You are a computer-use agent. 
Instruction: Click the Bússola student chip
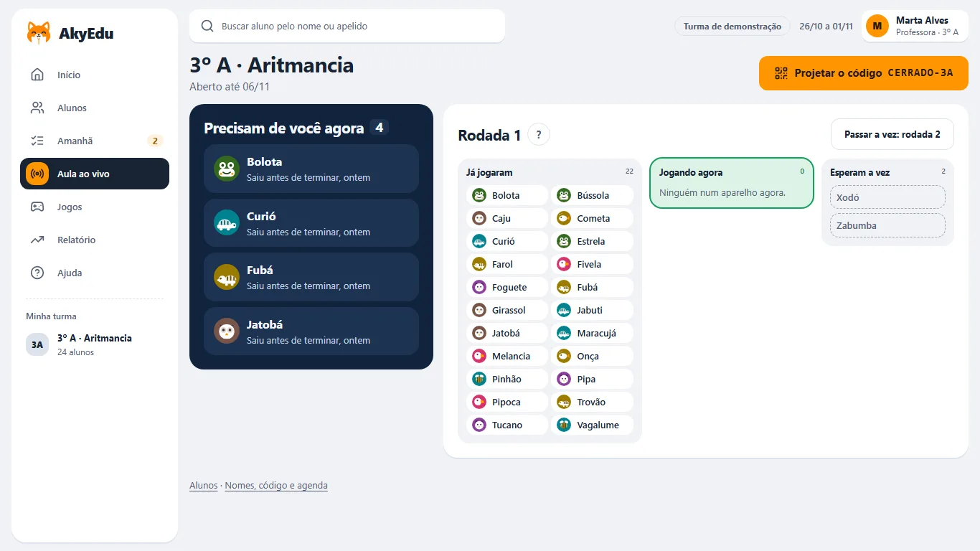point(593,195)
